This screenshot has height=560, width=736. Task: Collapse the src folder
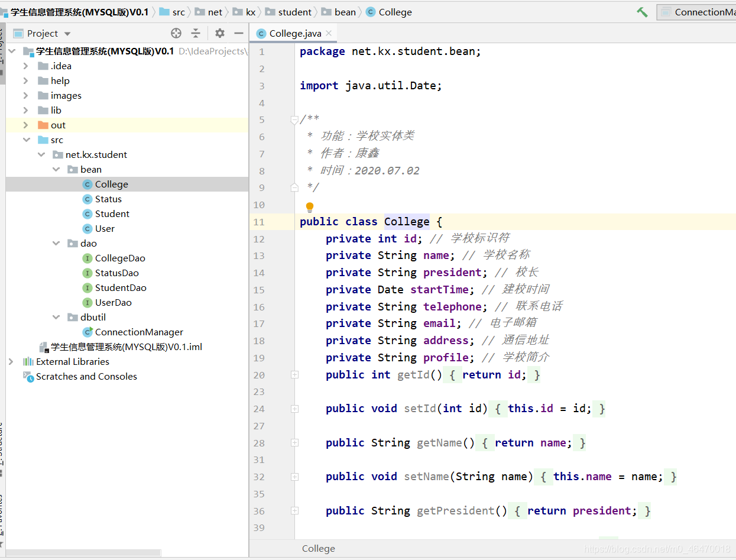[26, 140]
